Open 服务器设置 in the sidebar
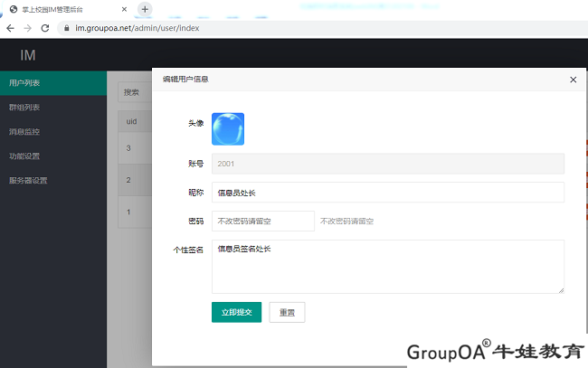588x368 pixels. pos(53,181)
